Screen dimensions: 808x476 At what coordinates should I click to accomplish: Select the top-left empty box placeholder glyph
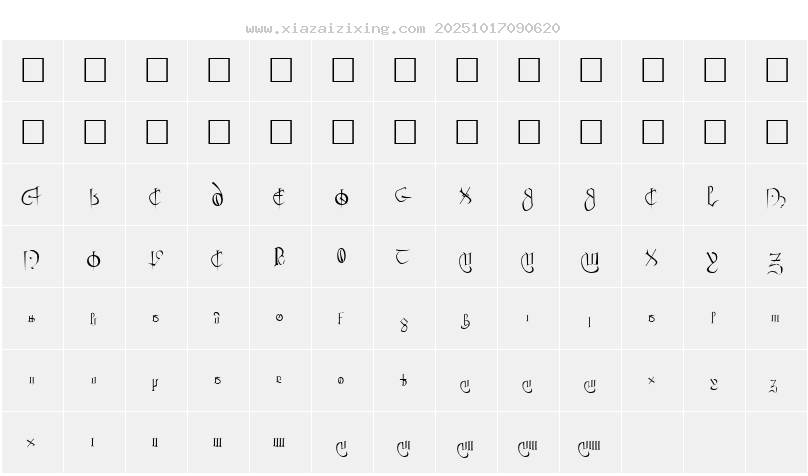[32, 70]
